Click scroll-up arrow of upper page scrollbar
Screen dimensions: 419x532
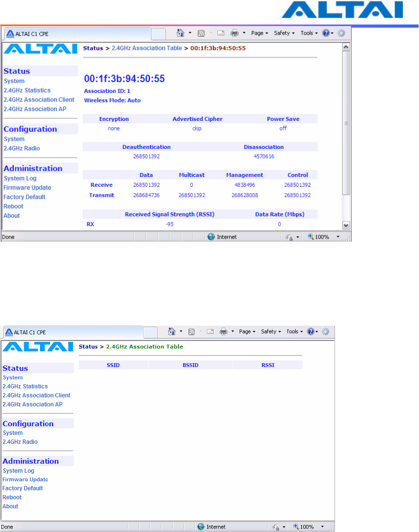[x=346, y=47]
